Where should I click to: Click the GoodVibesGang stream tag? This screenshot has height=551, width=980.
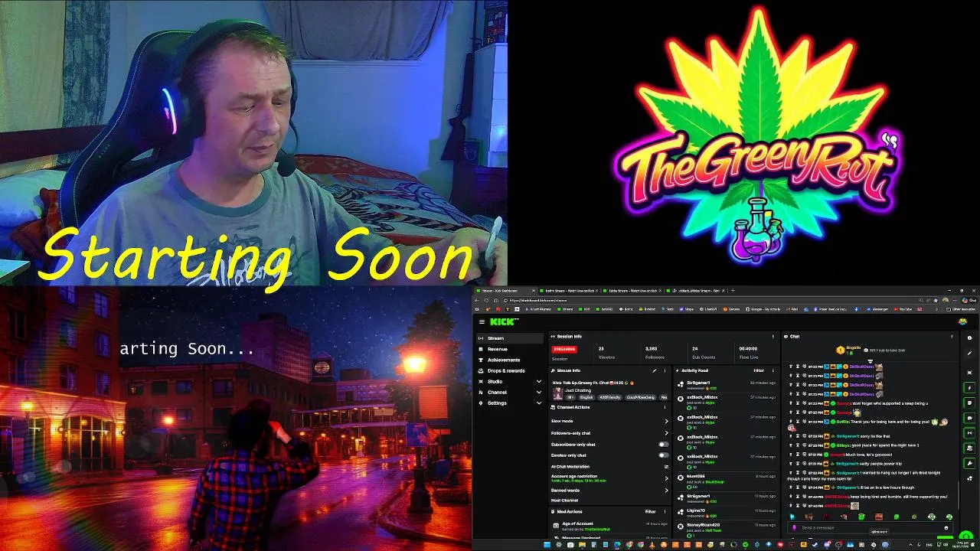[x=640, y=397]
